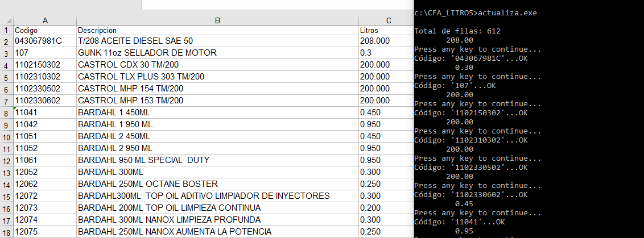Image resolution: width=644 pixels, height=238 pixels.
Task: Select row 2 header
Action: click(x=7, y=41)
